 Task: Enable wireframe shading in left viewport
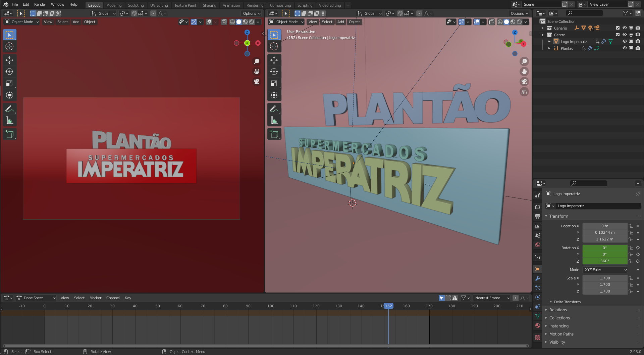tap(232, 22)
